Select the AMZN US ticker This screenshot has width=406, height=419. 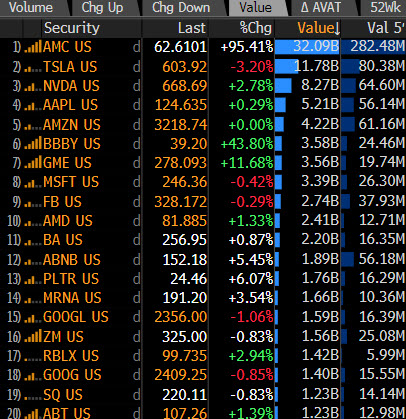72,125
